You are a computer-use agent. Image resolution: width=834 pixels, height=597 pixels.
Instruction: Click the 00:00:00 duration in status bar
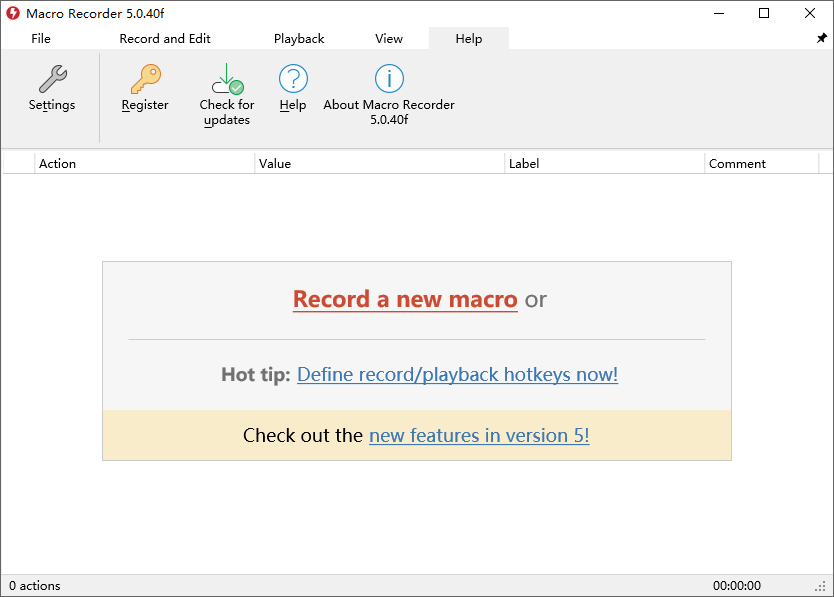tap(737, 586)
